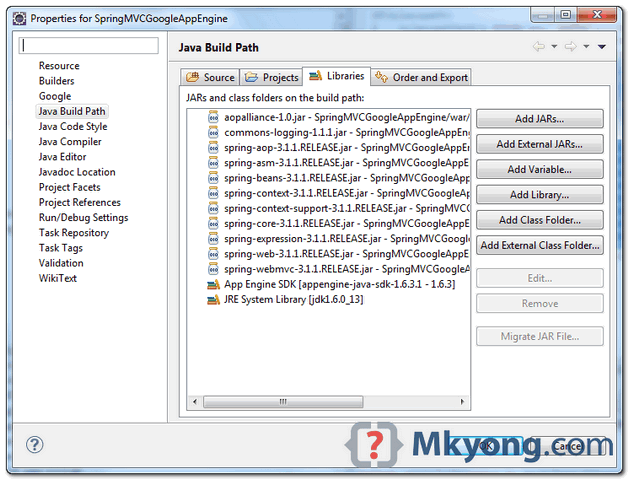Select Project References in the tree
Screen dimensions: 629x480
[79, 203]
